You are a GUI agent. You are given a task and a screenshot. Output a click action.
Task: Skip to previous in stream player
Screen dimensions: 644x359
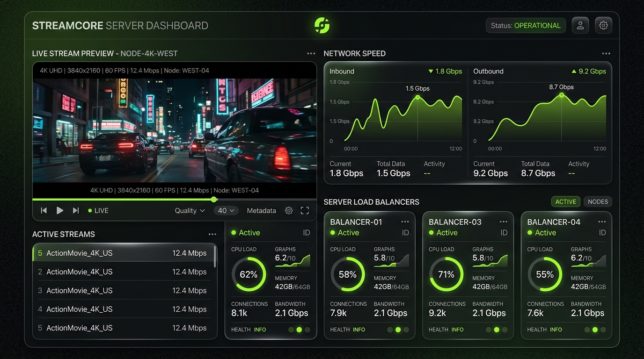pyautogui.click(x=44, y=211)
